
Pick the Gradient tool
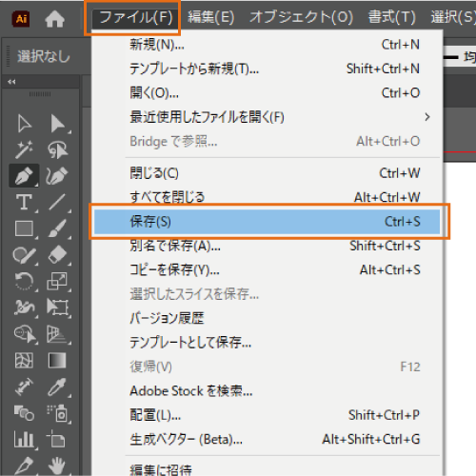57,361
